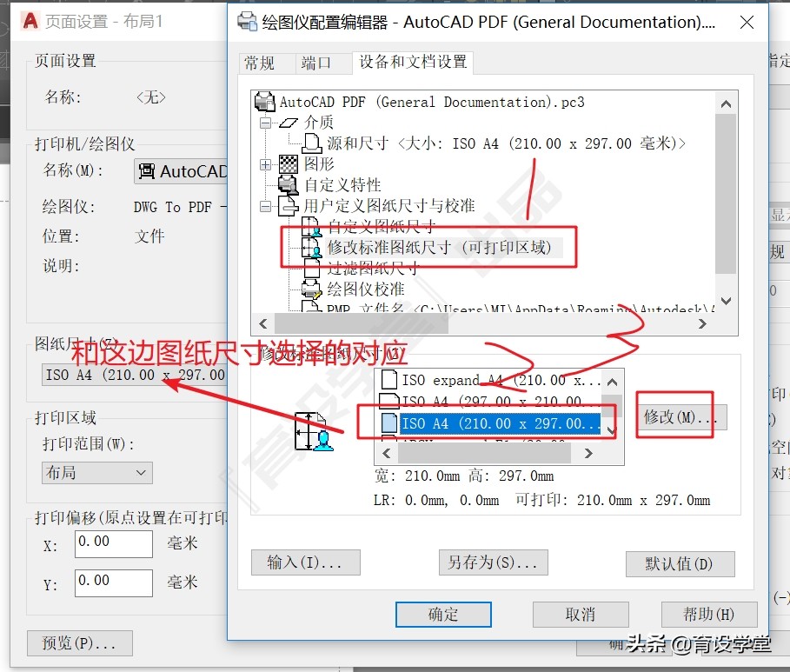The height and width of the screenshot is (672, 790).
Task: Click the 自定义图纸尺寸 node icon
Action: coord(309,224)
